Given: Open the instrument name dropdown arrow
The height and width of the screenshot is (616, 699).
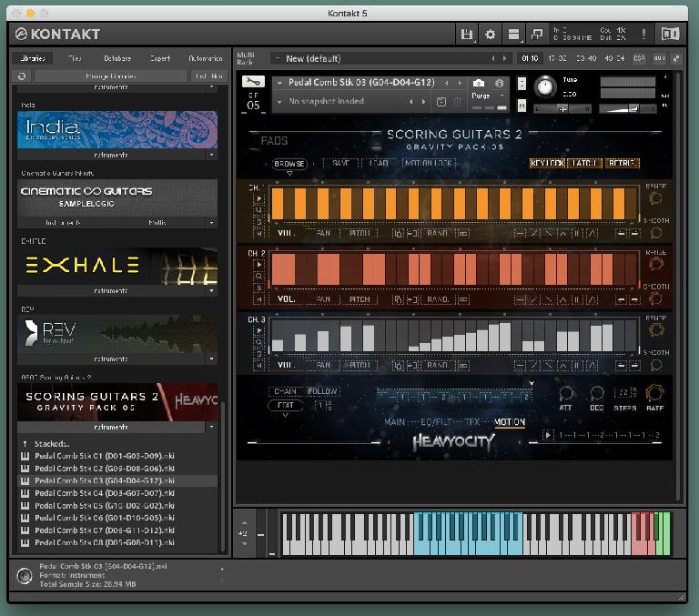Looking at the screenshot, I should pyautogui.click(x=280, y=83).
